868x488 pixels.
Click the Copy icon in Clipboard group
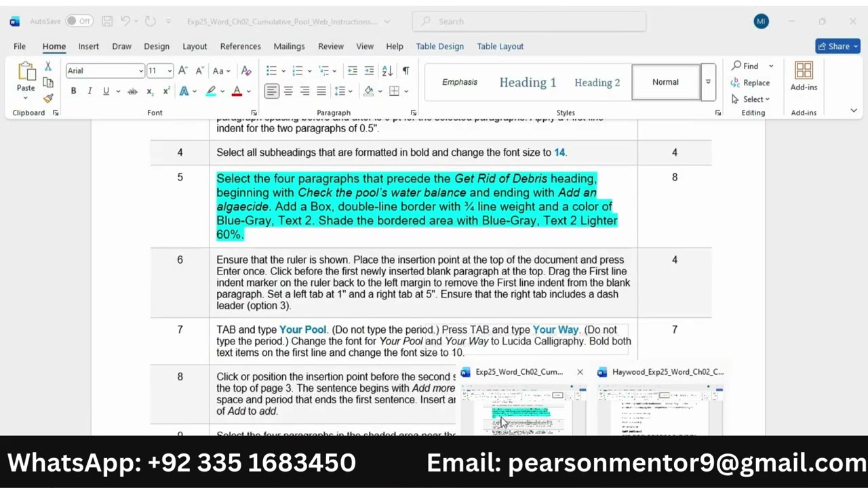47,82
